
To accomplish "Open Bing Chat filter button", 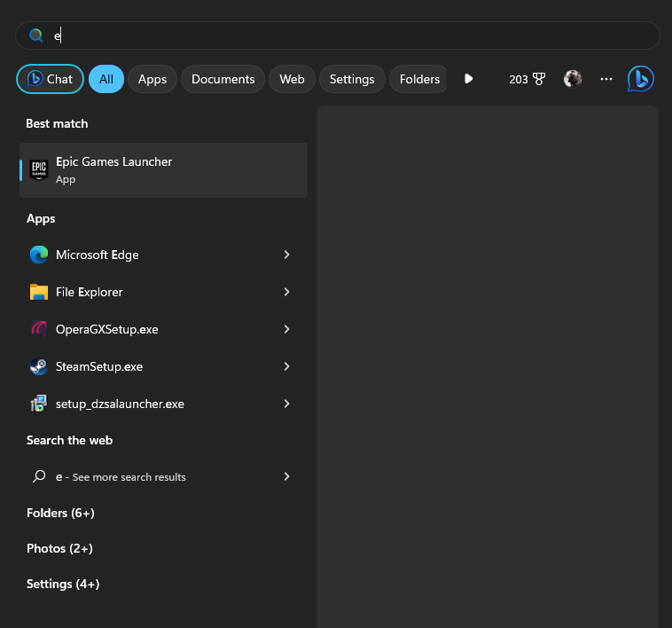I will (x=51, y=79).
